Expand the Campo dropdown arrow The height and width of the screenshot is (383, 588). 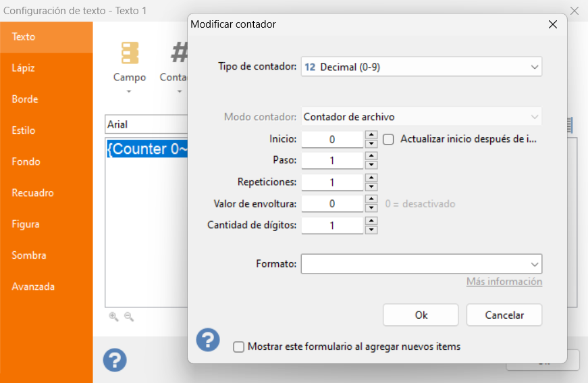129,91
